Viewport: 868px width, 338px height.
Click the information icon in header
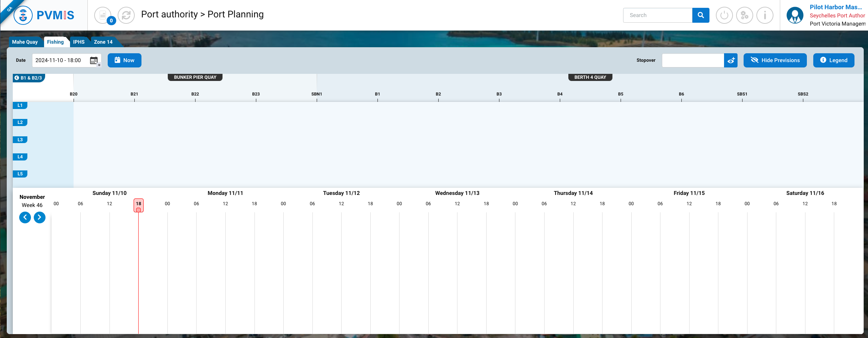(x=765, y=15)
